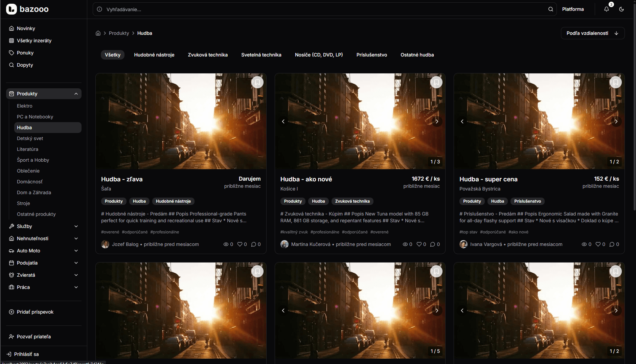Bookmark the Hudba - super cena listing
This screenshot has width=636, height=364.
[x=616, y=82]
